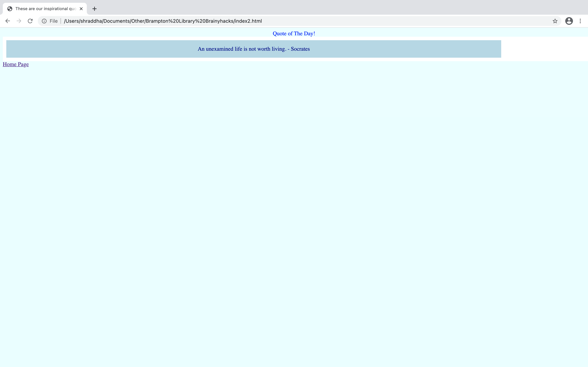This screenshot has height=367, width=588.
Task: Click the Socrates quote text
Action: (254, 49)
